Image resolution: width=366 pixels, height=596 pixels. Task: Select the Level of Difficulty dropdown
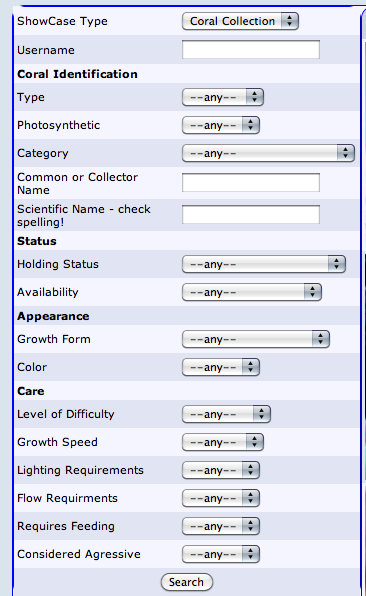click(226, 414)
